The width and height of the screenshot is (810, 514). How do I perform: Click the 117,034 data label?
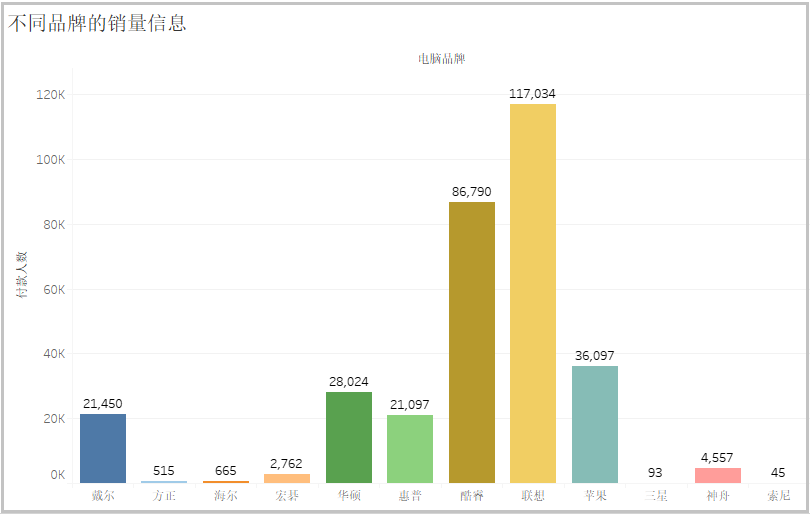(x=533, y=94)
